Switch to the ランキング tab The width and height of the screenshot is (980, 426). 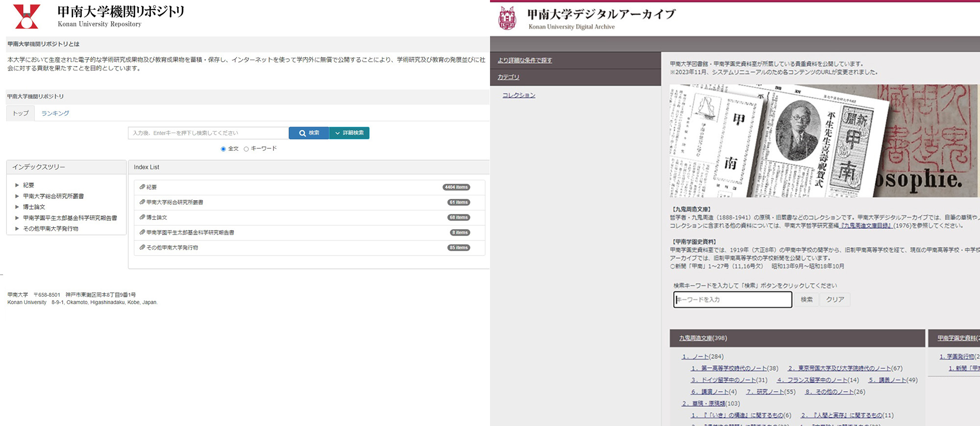(x=55, y=113)
